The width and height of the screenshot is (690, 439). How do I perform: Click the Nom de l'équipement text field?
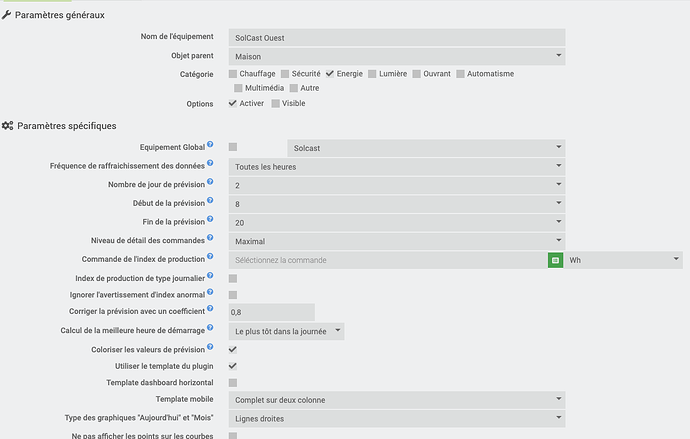pos(397,38)
